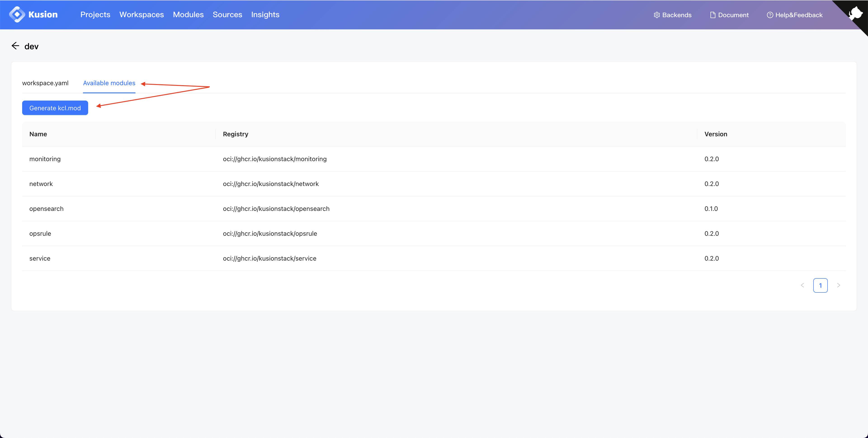
Task: Click the Kusion brand name text
Action: [43, 14]
